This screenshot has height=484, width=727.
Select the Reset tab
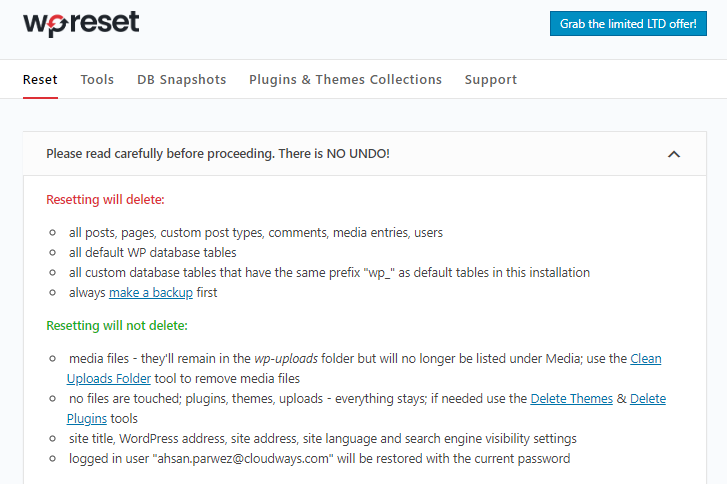click(40, 80)
